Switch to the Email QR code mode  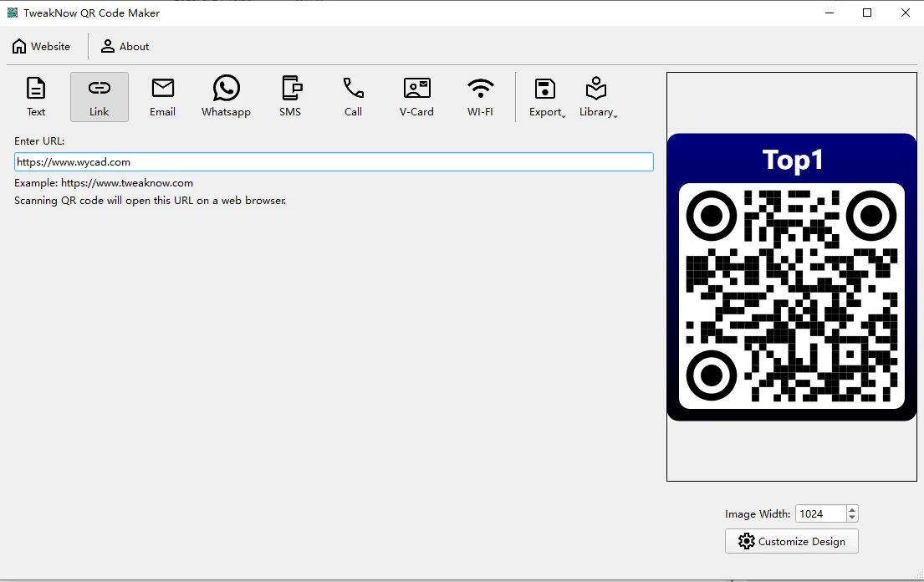(x=162, y=95)
